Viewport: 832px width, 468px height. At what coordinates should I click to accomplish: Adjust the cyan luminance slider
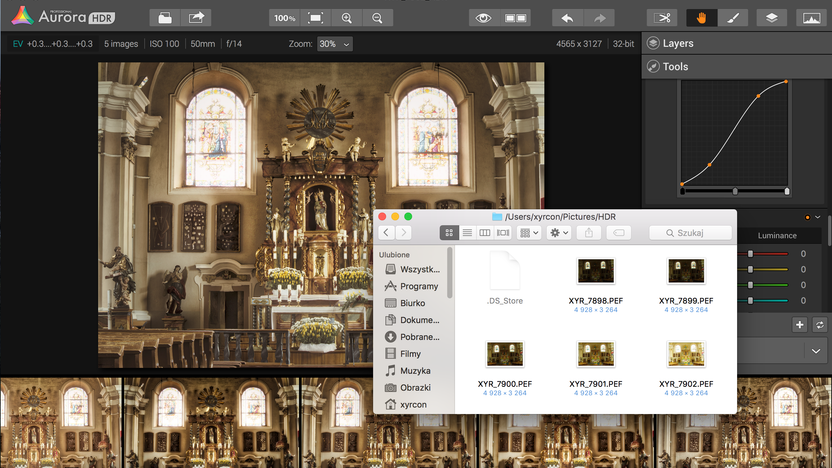tap(750, 301)
